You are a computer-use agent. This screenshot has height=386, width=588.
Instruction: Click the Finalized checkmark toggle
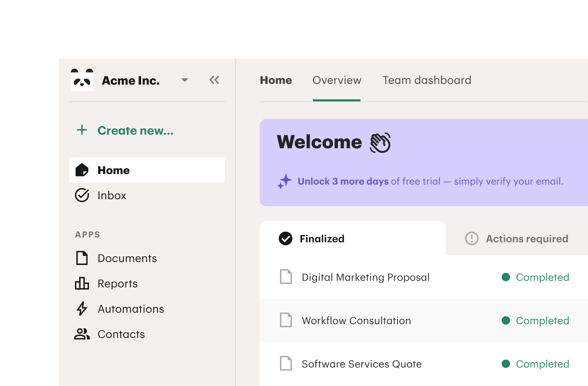(285, 238)
